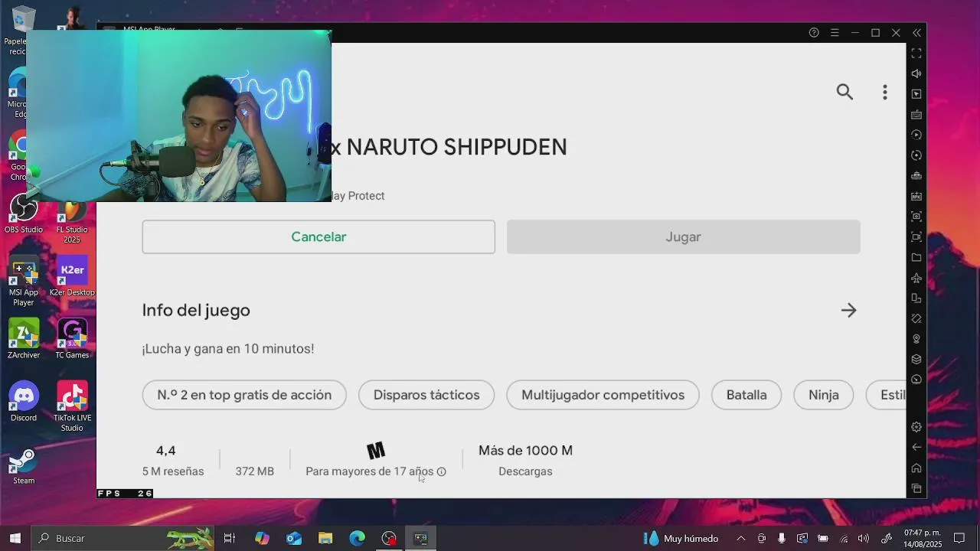Toggle fullscreen from the side toolbar
Screen dimensions: 980x551
916,53
